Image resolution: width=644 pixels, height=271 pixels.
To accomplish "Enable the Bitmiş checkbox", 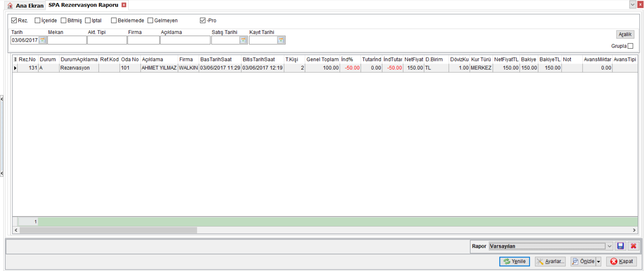I will coord(63,20).
